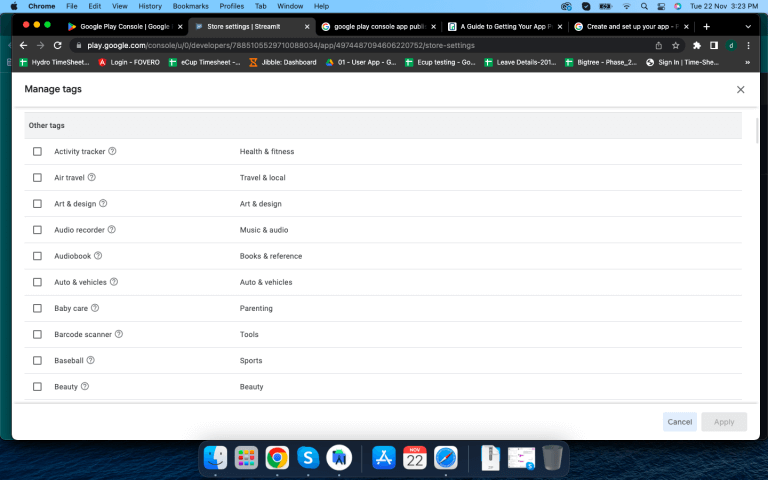The width and height of the screenshot is (768, 480).
Task: Open App Store from the dock
Action: [x=384, y=458]
